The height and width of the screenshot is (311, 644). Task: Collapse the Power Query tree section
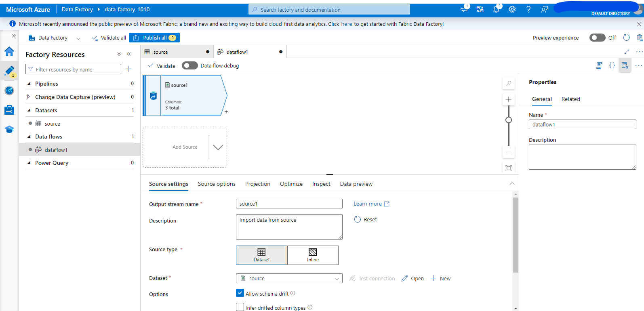click(x=29, y=163)
